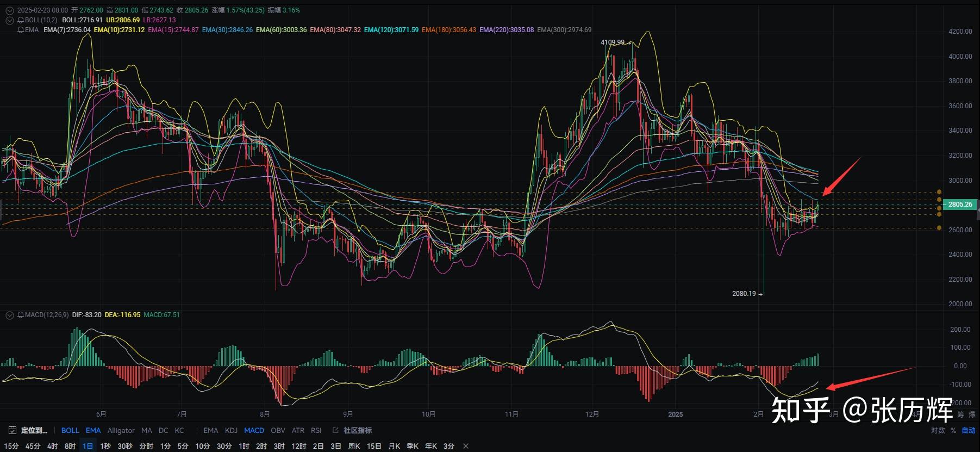Collapse the BOLL indicator legend chevron
This screenshot has width=980, height=452.
tap(9, 20)
